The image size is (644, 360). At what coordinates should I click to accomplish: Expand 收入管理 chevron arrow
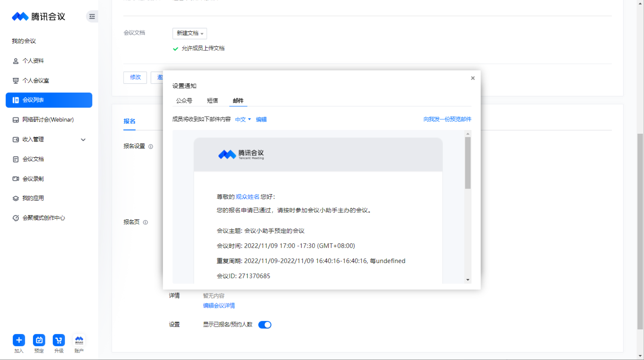pyautogui.click(x=83, y=139)
